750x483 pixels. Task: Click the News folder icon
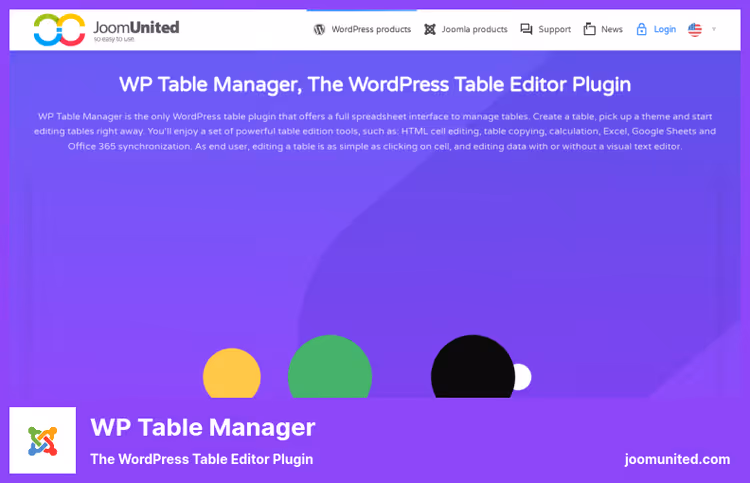point(589,29)
